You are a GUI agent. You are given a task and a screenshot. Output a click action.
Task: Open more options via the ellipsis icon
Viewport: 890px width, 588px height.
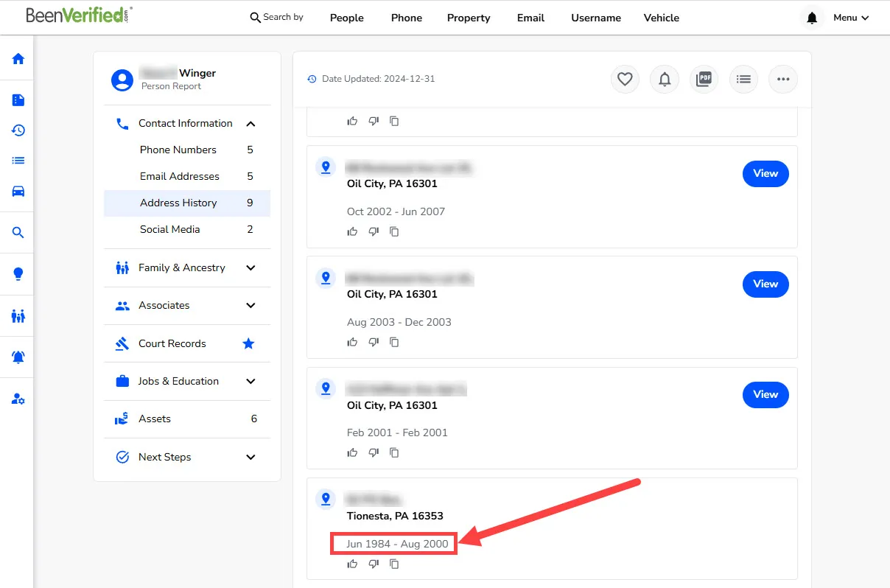pos(782,79)
